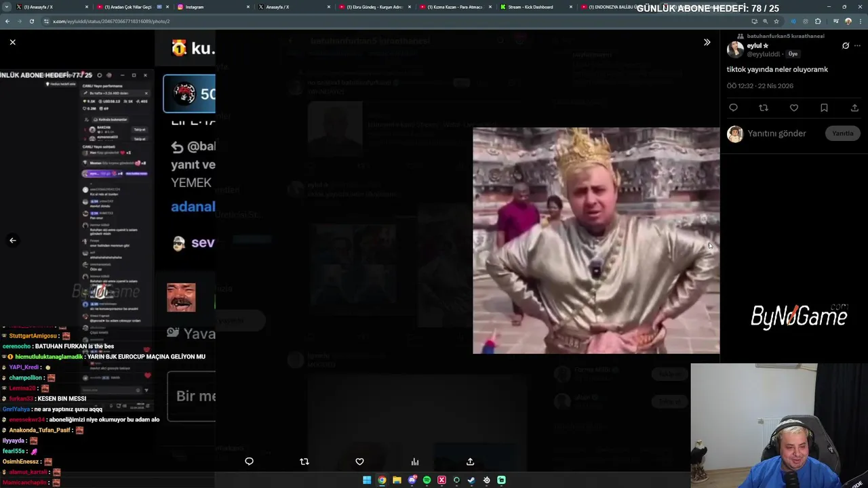The height and width of the screenshot is (488, 868).
Task: Click chat message 'ne ara yaptınız şunu aqqq'
Action: [68, 409]
